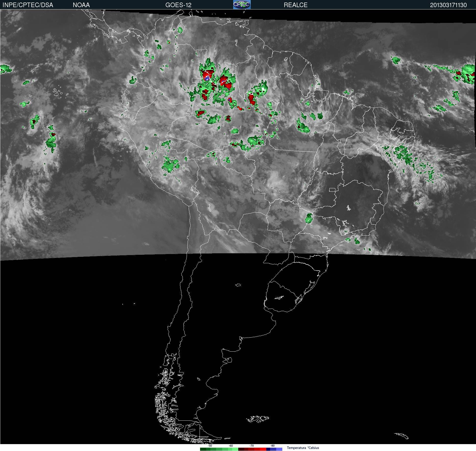Click the -50 label on the legend
476x451 pixels.
pyautogui.click(x=210, y=446)
